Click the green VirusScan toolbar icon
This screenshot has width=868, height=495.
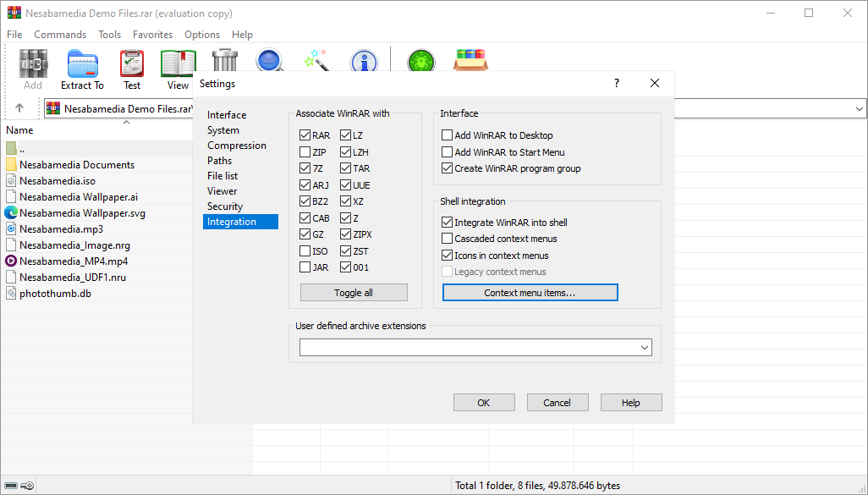420,62
